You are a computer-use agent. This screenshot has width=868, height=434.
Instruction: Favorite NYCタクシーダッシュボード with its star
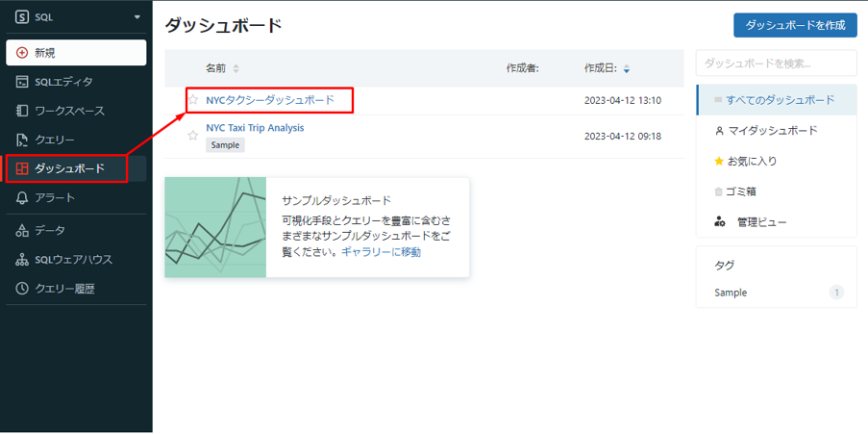pos(192,100)
